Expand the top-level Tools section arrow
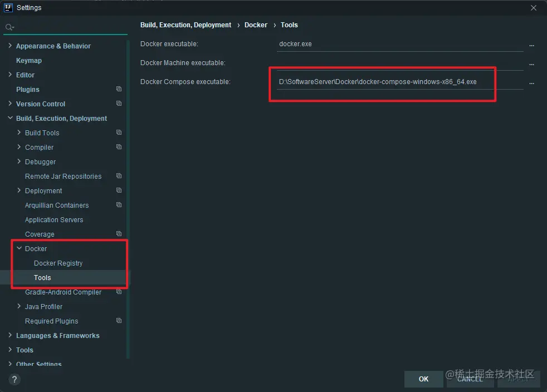The image size is (547, 392). 10,350
